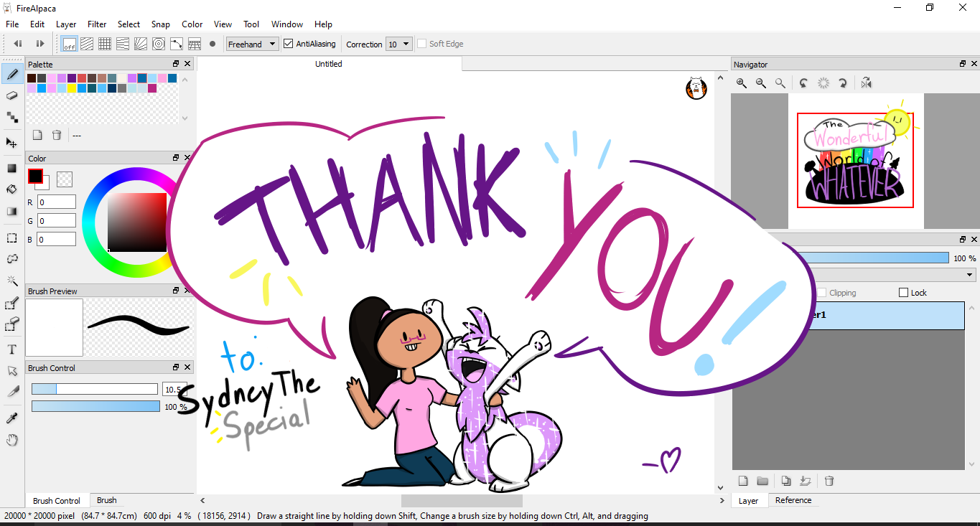
Task: Pick the yellow swatch in Palette
Action: coord(72,88)
